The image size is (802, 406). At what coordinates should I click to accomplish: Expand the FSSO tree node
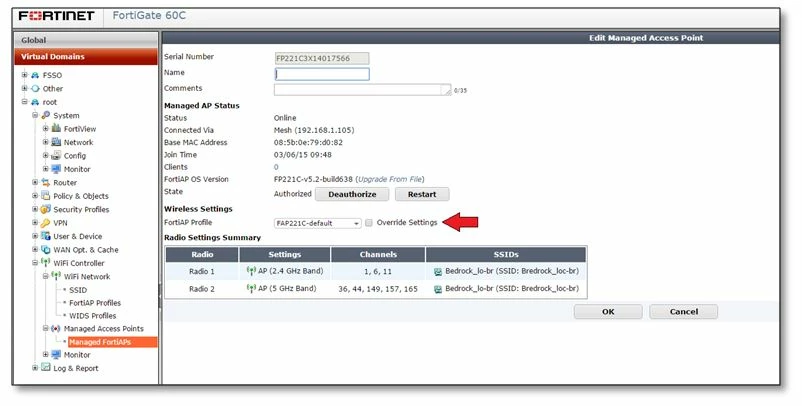[24, 75]
